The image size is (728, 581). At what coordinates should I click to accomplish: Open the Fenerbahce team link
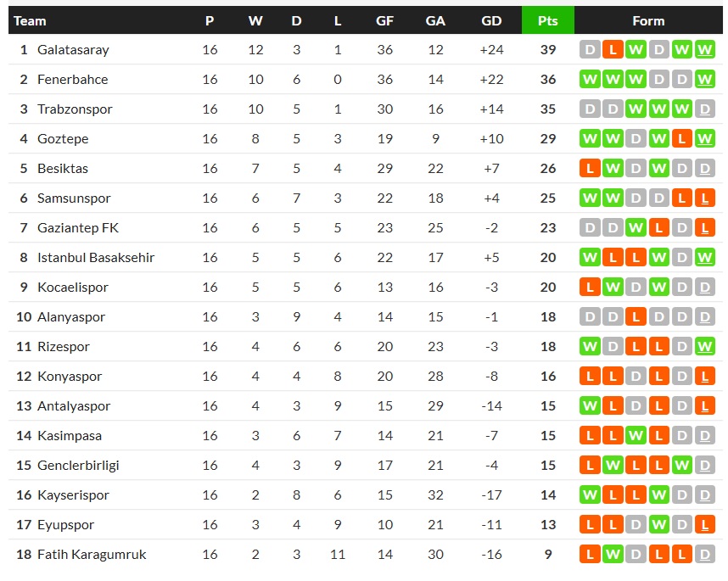[x=72, y=80]
